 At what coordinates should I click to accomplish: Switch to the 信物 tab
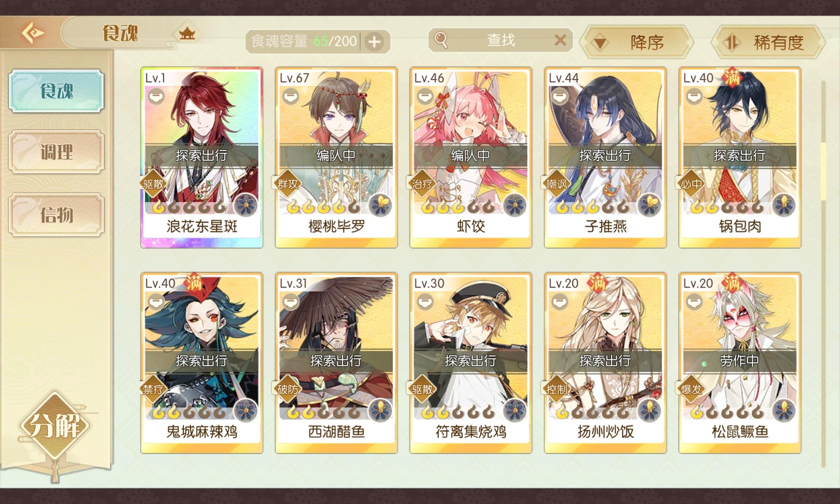pyautogui.click(x=56, y=215)
